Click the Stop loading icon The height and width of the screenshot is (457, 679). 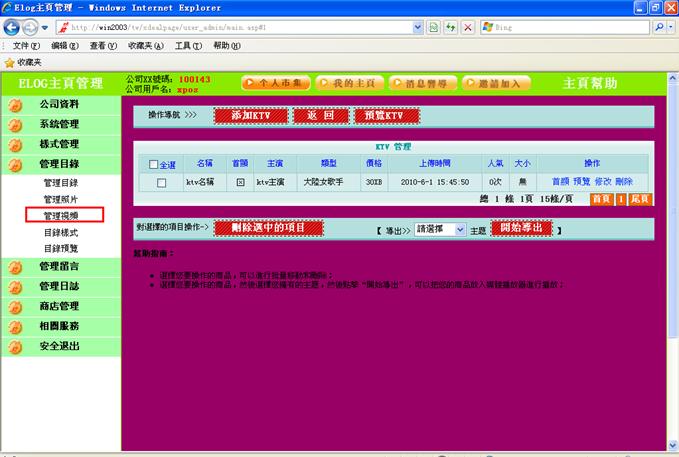[467, 27]
